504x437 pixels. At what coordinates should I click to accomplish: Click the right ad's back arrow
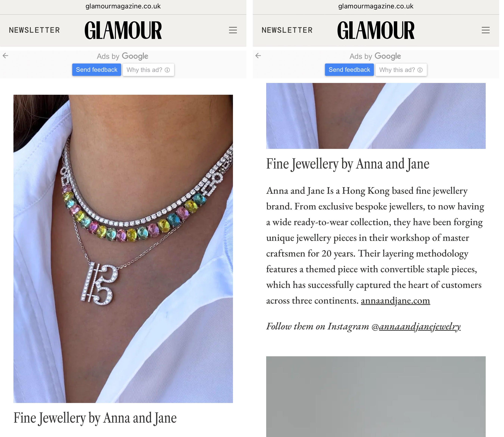258,56
